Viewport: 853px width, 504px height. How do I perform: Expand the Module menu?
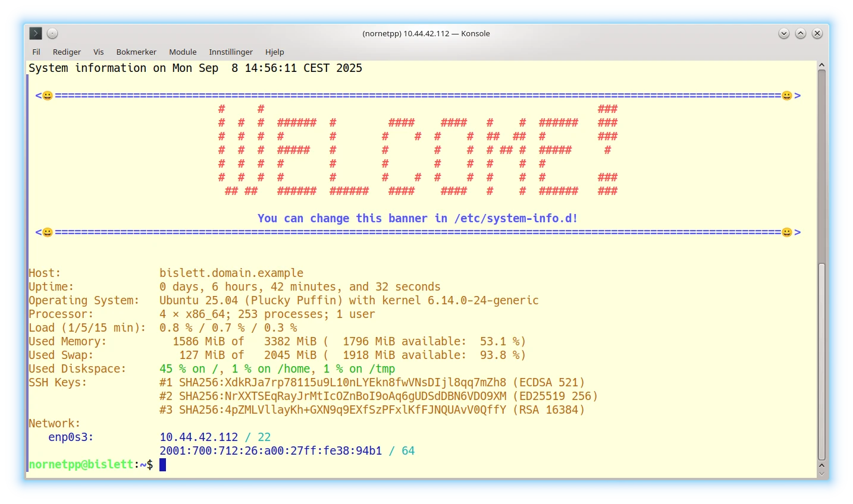(x=183, y=52)
